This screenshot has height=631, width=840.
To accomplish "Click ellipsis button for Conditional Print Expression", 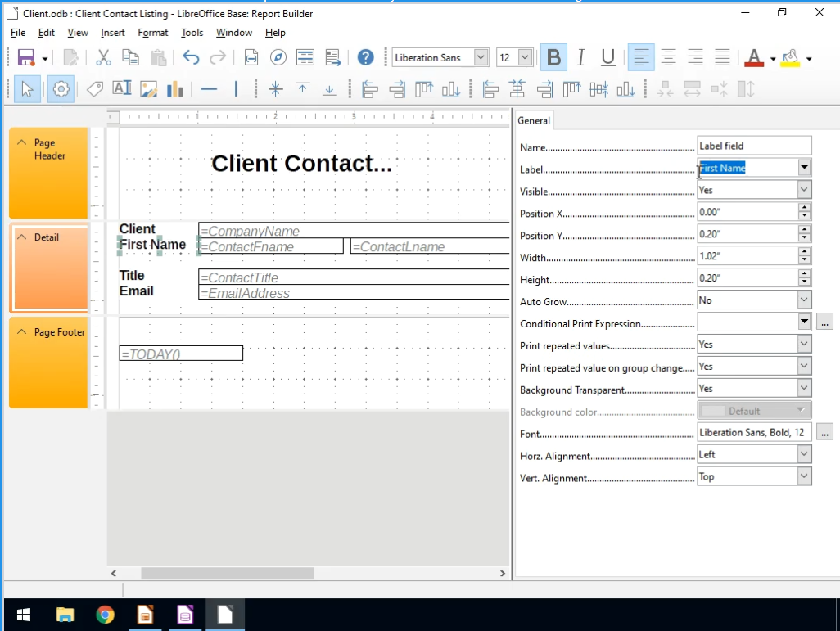I will [x=824, y=322].
